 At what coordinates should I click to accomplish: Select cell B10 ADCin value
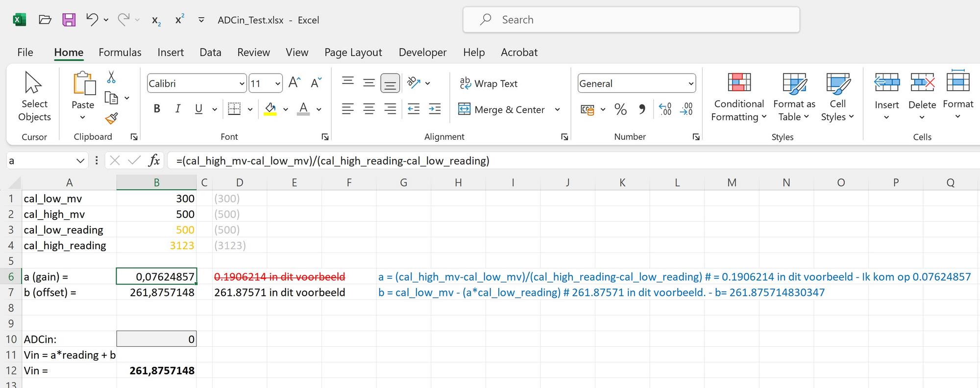[x=157, y=339]
